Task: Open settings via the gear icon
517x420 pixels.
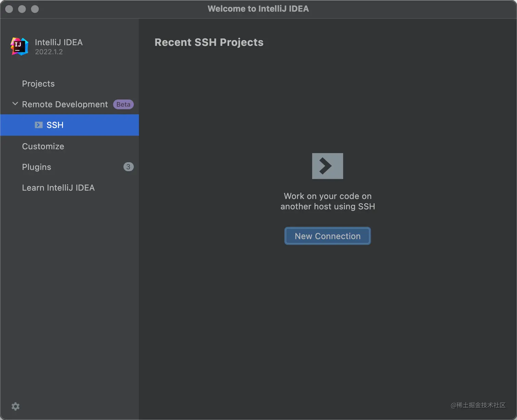Action: tap(15, 406)
